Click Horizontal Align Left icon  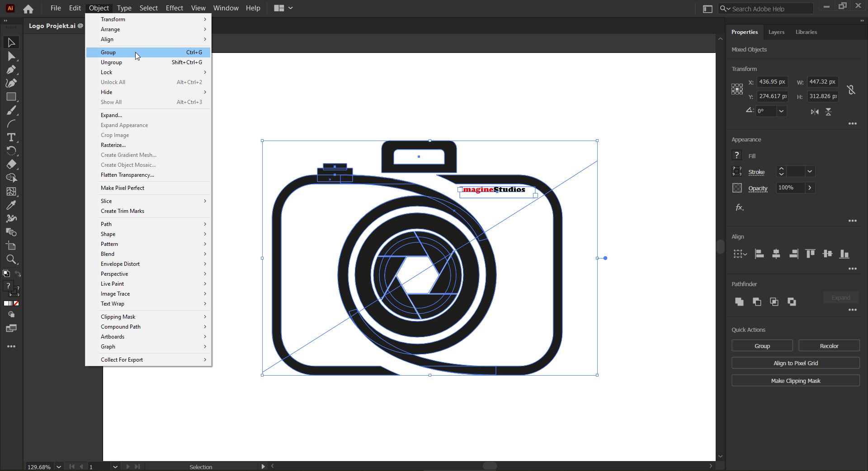759,254
